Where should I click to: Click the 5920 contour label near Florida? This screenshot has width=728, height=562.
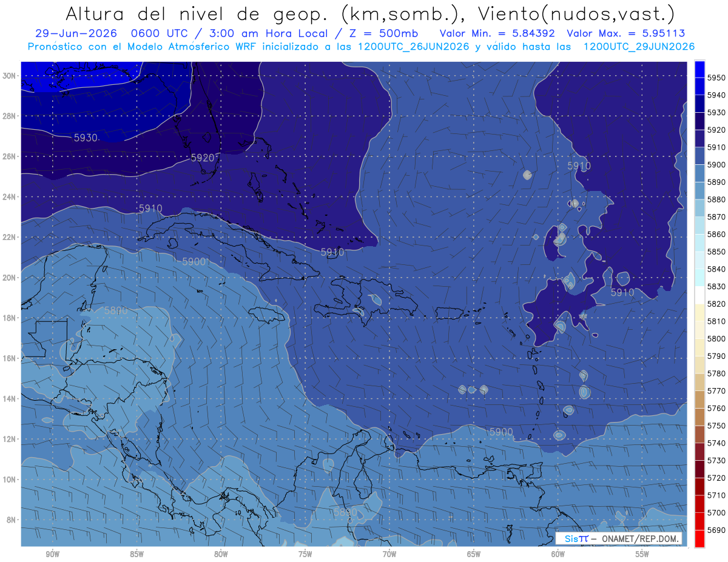(203, 158)
